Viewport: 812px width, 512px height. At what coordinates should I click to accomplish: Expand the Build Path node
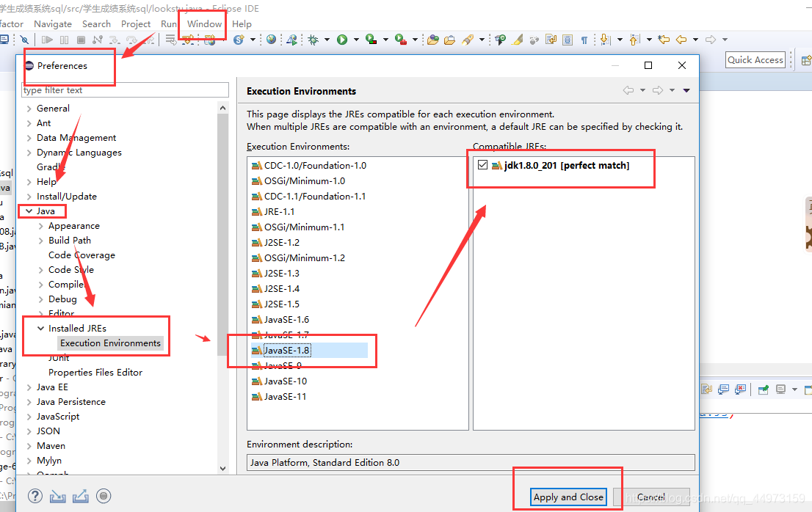tap(41, 241)
